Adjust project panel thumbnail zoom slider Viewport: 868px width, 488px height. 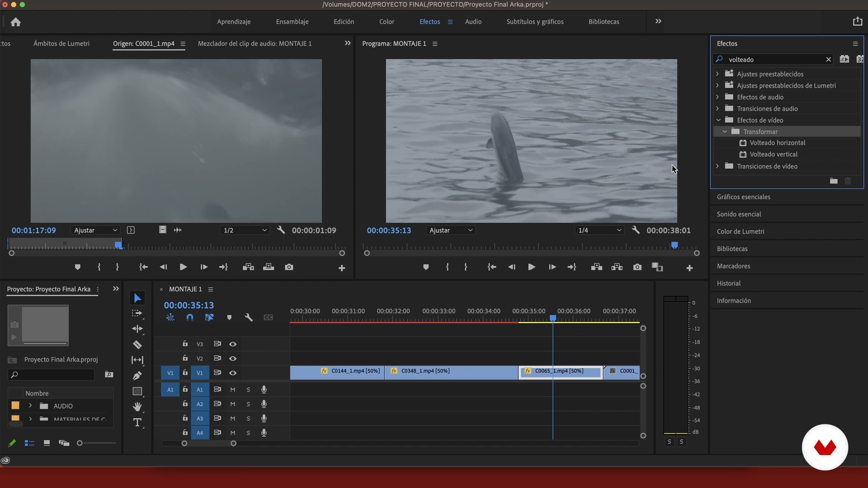[80, 443]
